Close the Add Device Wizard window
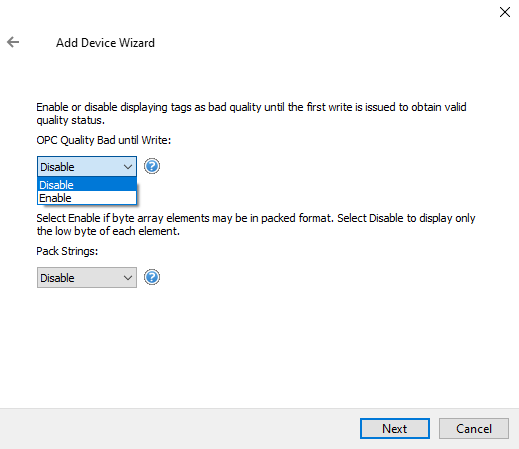Screen dimensions: 519x449 tap(505, 12)
